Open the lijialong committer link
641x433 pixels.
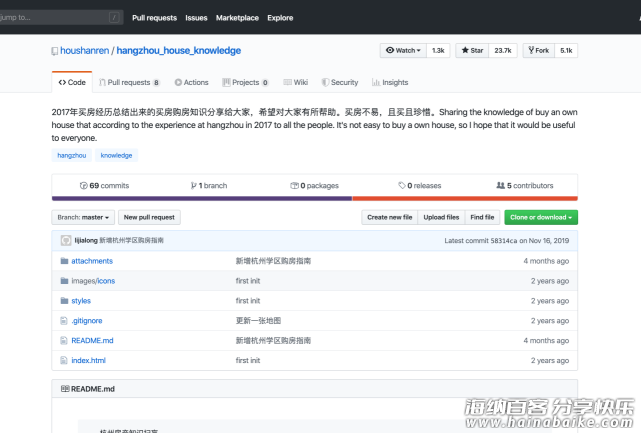click(86, 240)
